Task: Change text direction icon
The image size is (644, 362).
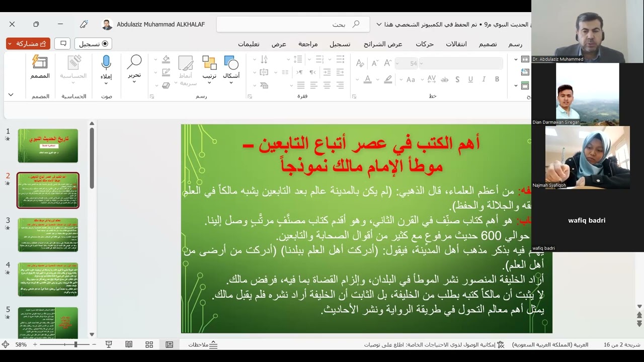Action: click(264, 59)
